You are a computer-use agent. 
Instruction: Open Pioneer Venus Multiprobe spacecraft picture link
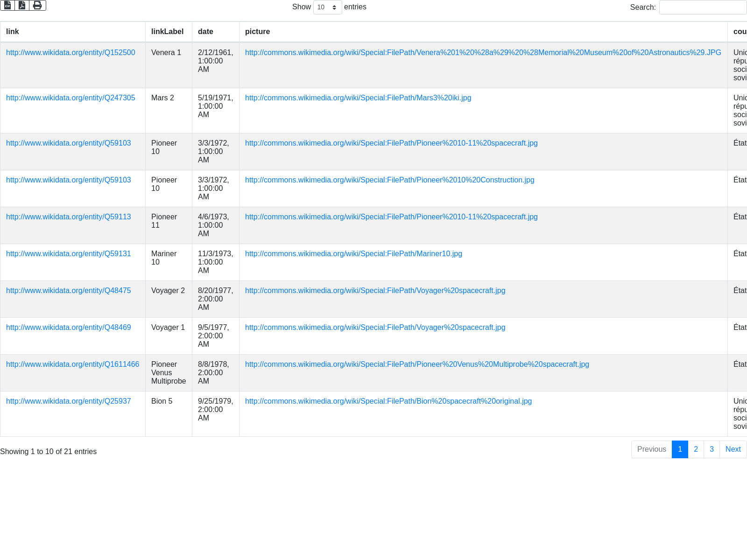417,364
